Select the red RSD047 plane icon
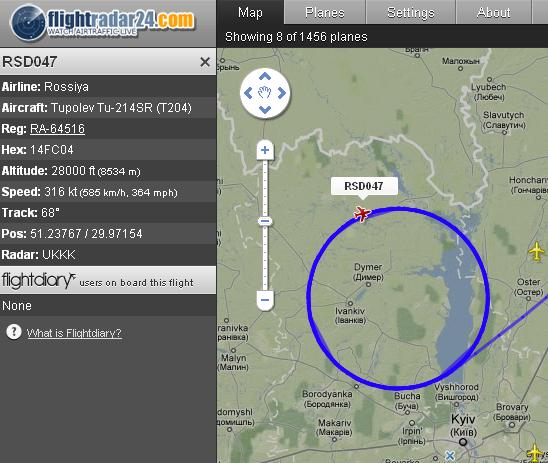The image size is (548, 463). pyautogui.click(x=362, y=213)
